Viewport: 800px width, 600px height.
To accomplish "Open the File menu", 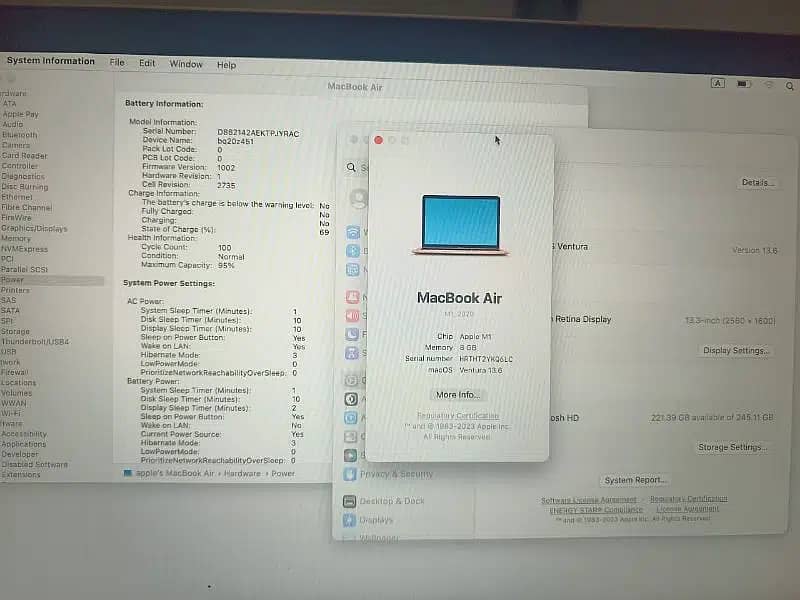I will pos(117,63).
